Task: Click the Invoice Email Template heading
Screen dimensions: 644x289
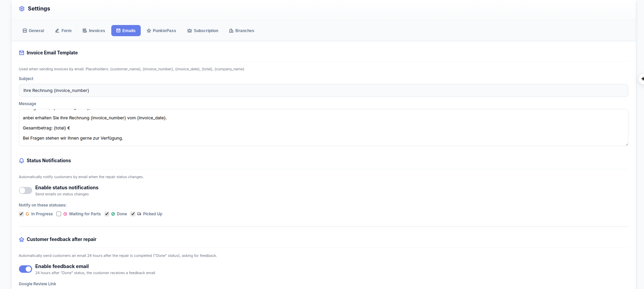Action: click(52, 53)
